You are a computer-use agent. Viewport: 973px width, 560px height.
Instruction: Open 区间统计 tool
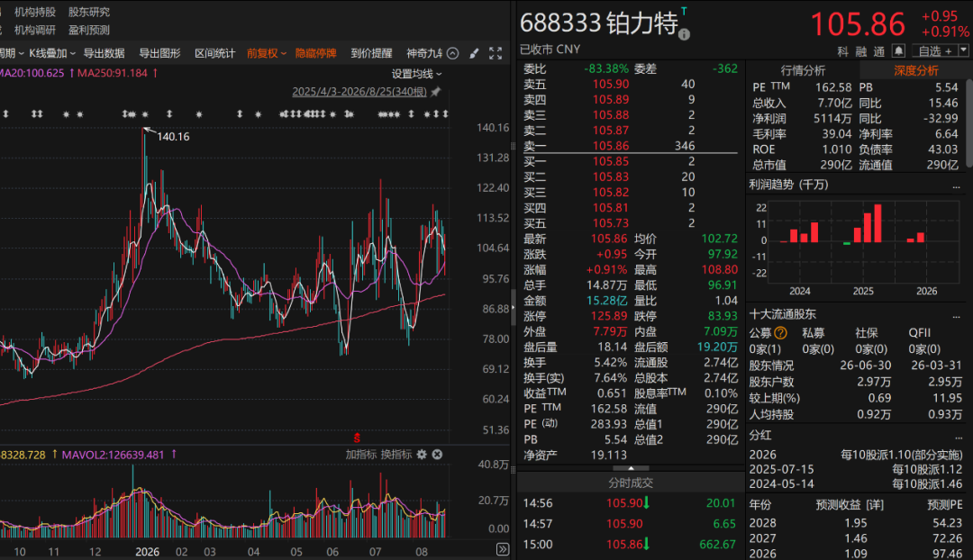[214, 53]
